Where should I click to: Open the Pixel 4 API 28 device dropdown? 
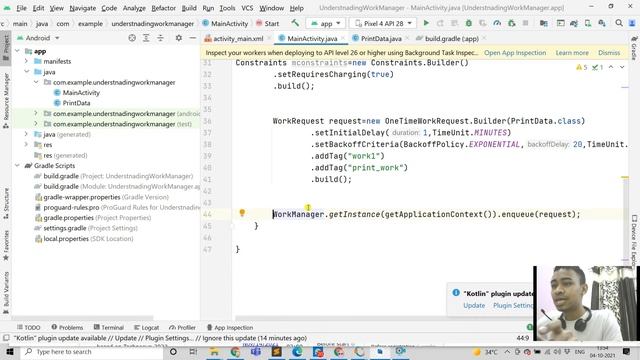point(383,24)
